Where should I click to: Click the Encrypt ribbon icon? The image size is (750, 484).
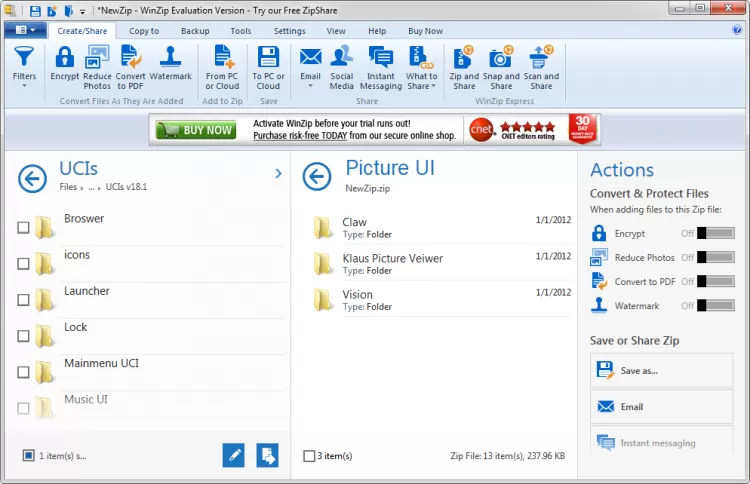click(65, 63)
